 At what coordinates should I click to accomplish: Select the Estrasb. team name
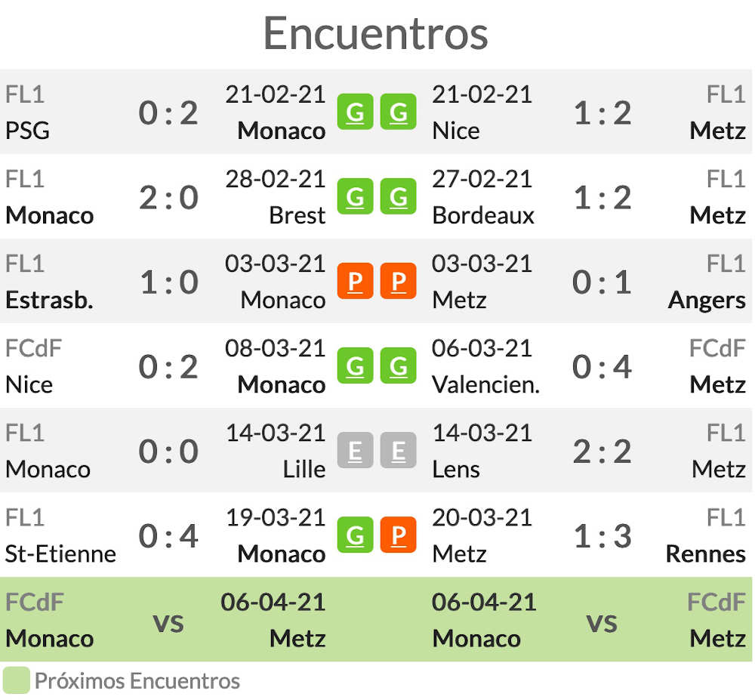click(x=49, y=300)
